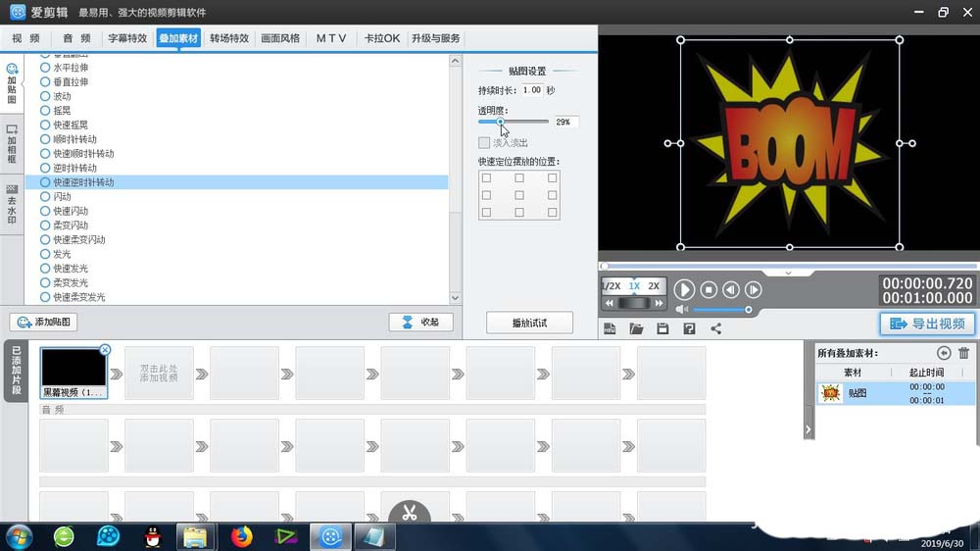This screenshot has height=551, width=980.
Task: Select the 快速逆时针转动 effect
Action: pos(237,182)
